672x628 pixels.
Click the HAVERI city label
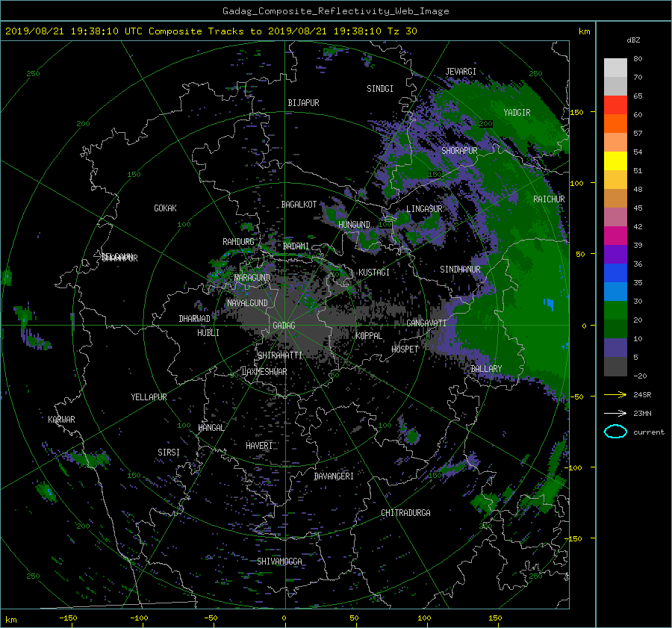pos(259,446)
